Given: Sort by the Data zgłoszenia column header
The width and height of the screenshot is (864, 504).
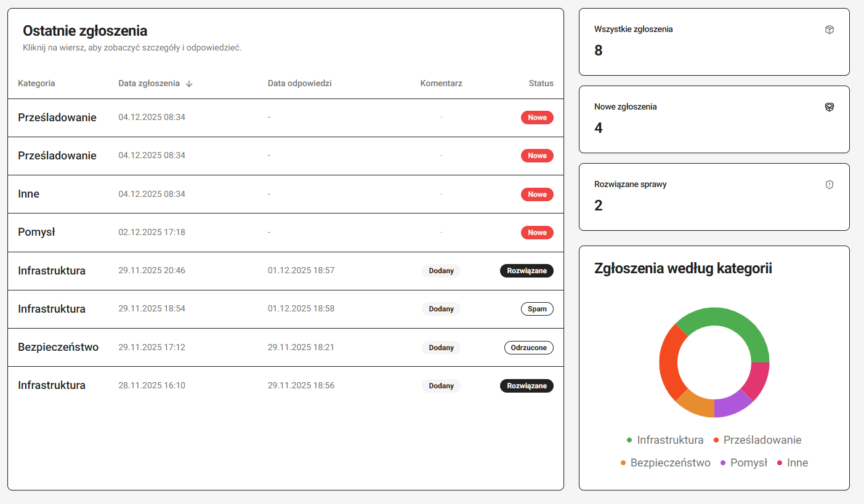Looking at the screenshot, I should [x=149, y=83].
